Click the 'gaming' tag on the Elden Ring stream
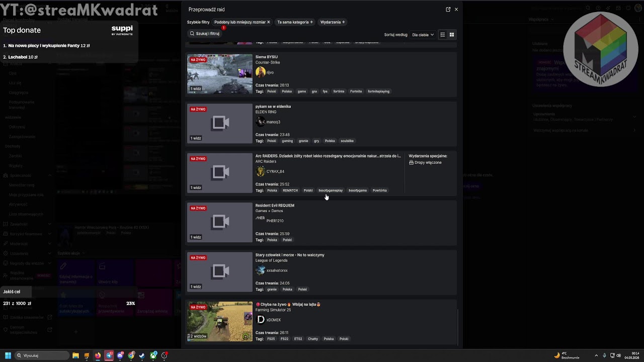The width and height of the screenshot is (644, 362). [x=287, y=141]
